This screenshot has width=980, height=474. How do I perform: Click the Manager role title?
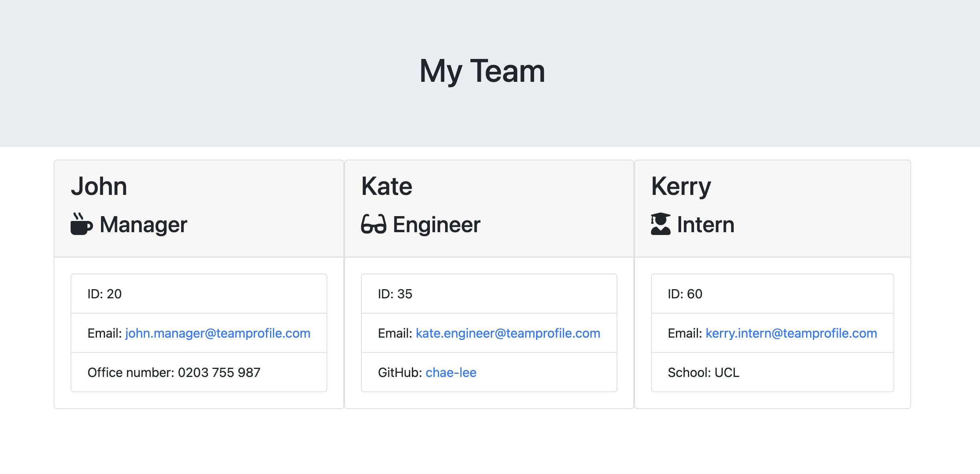coord(143,225)
